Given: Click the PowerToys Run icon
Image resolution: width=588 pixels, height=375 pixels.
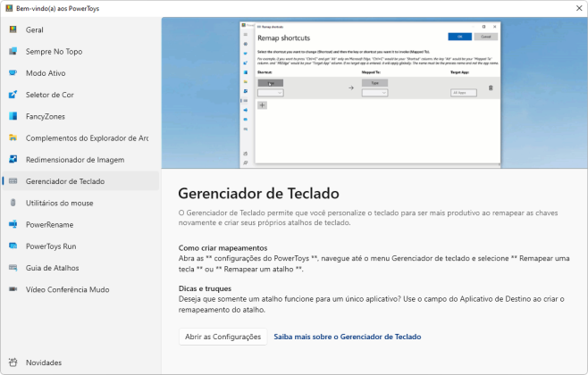Looking at the screenshot, I should (x=13, y=246).
